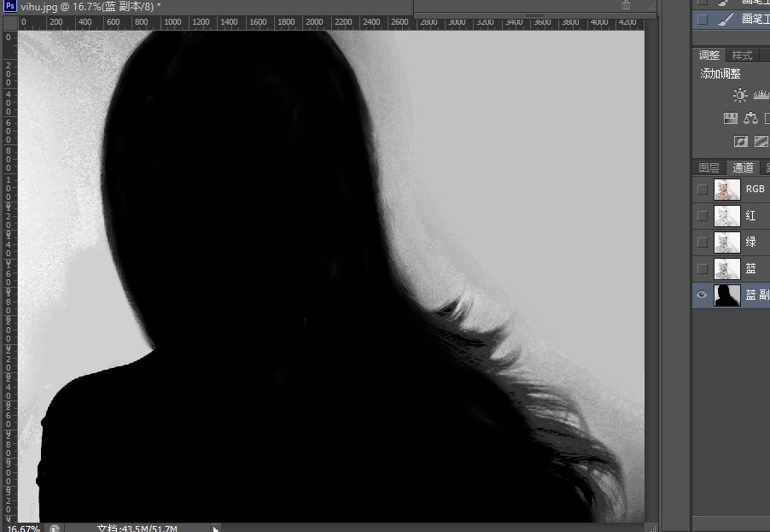Click the brush icon in the highlighted preset row
Image resolution: width=770 pixels, height=532 pixels.
(726, 18)
